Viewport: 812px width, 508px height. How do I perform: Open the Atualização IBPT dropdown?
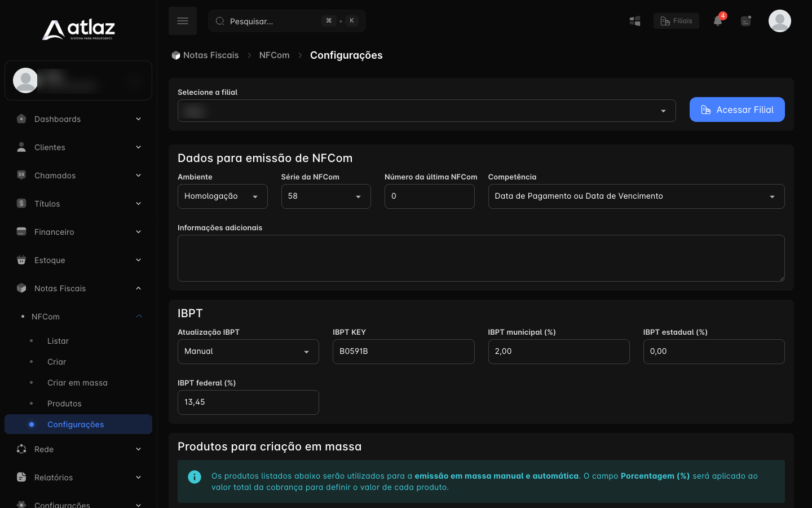[x=248, y=352]
